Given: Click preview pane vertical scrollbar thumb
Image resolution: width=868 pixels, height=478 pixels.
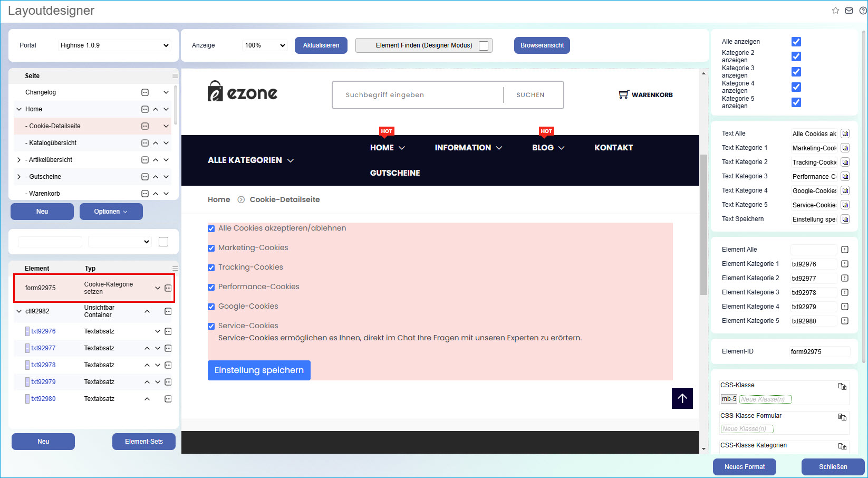Looking at the screenshot, I should pos(703,224).
